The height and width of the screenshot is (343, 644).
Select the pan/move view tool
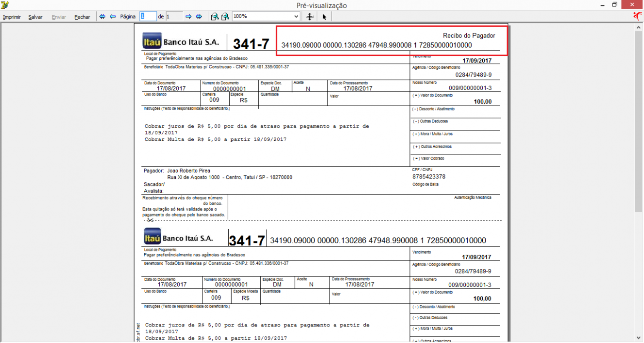click(x=310, y=16)
